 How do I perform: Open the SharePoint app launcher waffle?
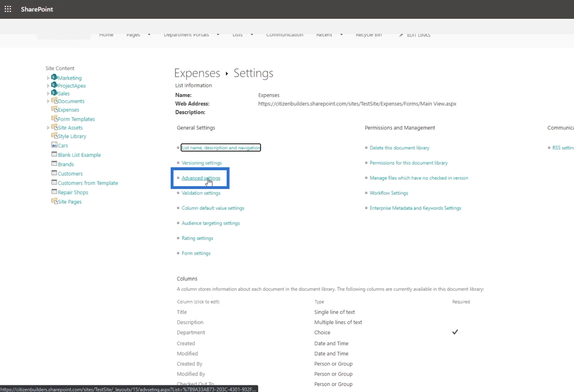[8, 9]
